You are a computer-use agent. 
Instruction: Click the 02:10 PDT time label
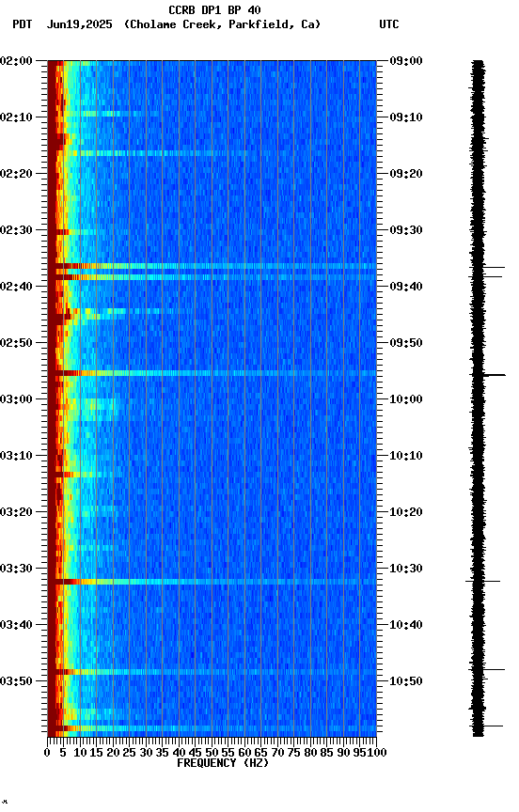pos(16,117)
